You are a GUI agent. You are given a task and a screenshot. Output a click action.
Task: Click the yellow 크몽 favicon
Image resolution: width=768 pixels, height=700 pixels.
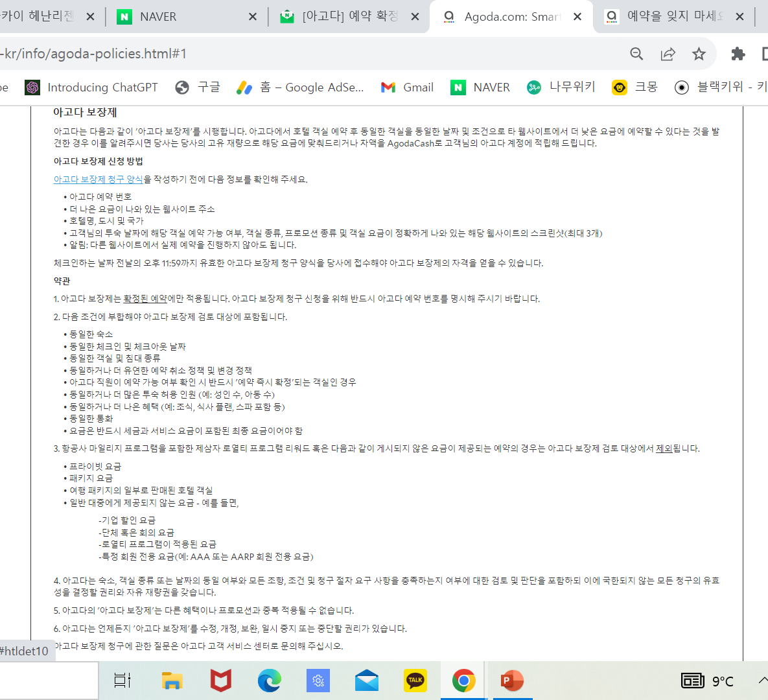point(620,87)
